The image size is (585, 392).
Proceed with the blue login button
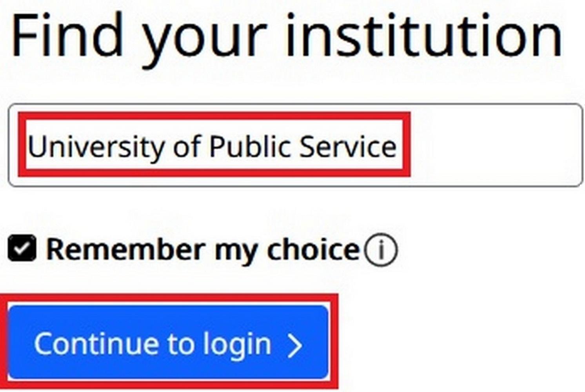[x=168, y=342]
